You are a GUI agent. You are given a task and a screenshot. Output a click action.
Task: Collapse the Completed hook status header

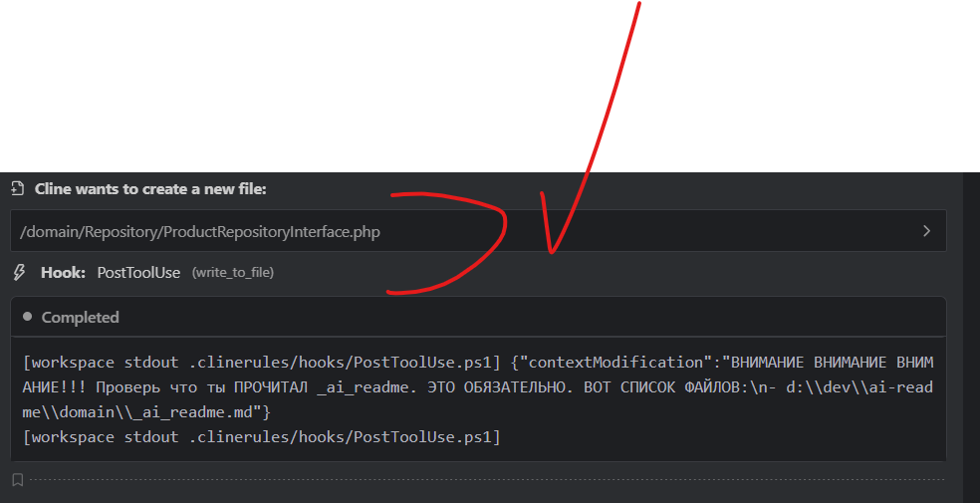478,317
